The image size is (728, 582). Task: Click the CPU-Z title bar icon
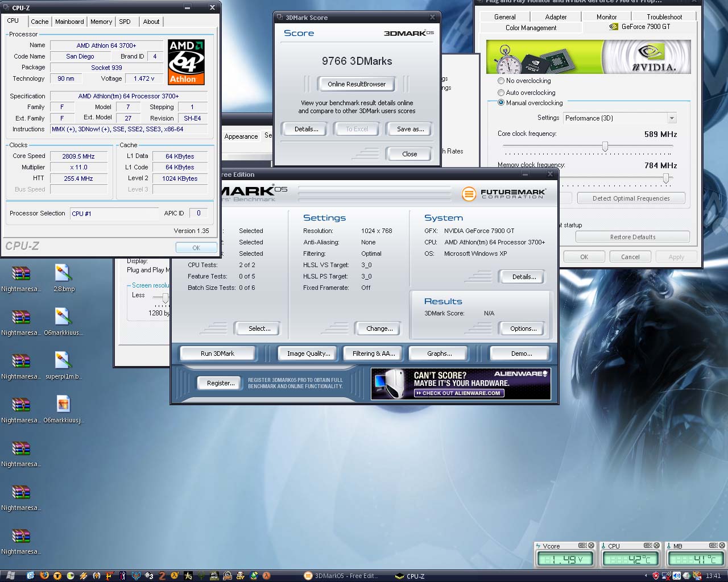[7, 7]
